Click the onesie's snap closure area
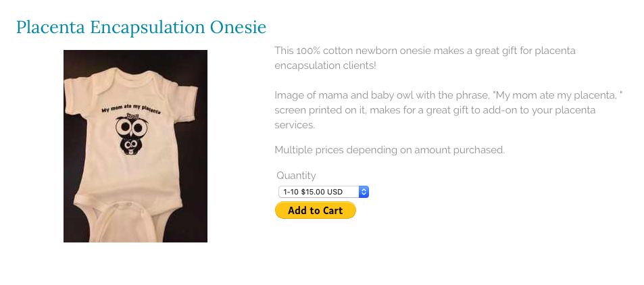The width and height of the screenshot is (644, 285). coord(124,204)
